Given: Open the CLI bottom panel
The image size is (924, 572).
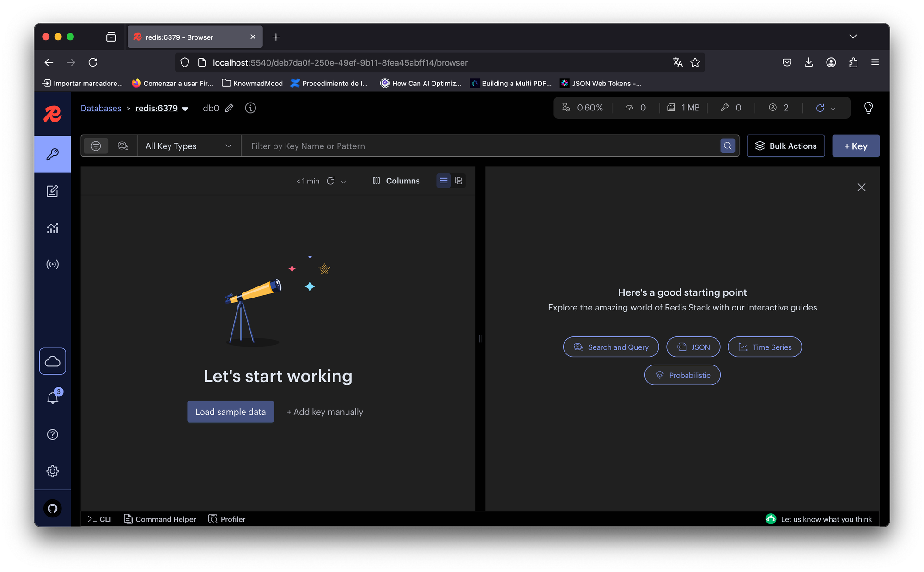Looking at the screenshot, I should coord(99,519).
